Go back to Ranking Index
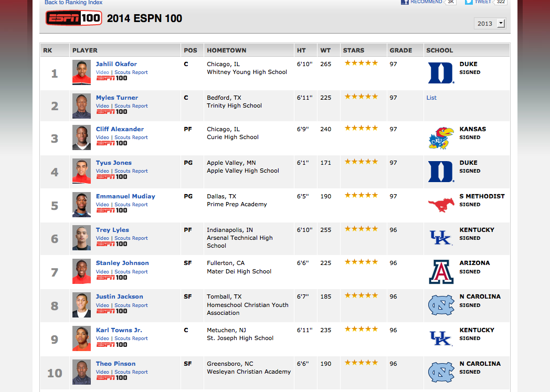 pos(73,3)
